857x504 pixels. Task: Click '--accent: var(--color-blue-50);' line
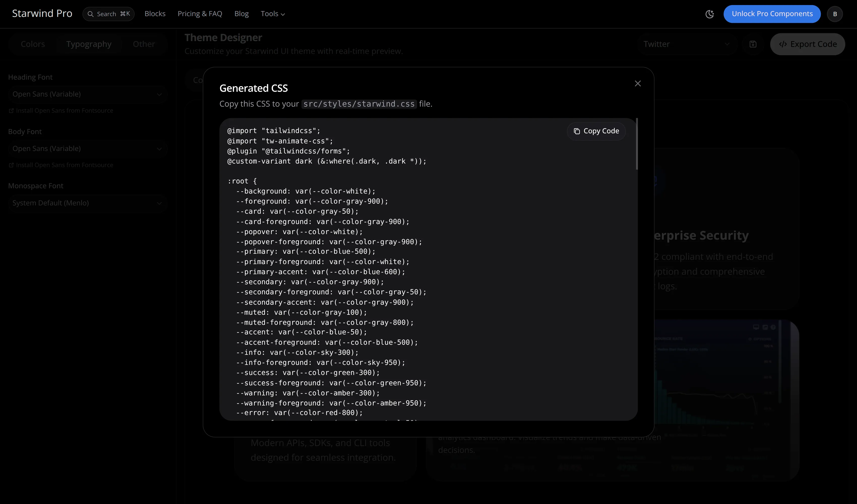pos(302,332)
